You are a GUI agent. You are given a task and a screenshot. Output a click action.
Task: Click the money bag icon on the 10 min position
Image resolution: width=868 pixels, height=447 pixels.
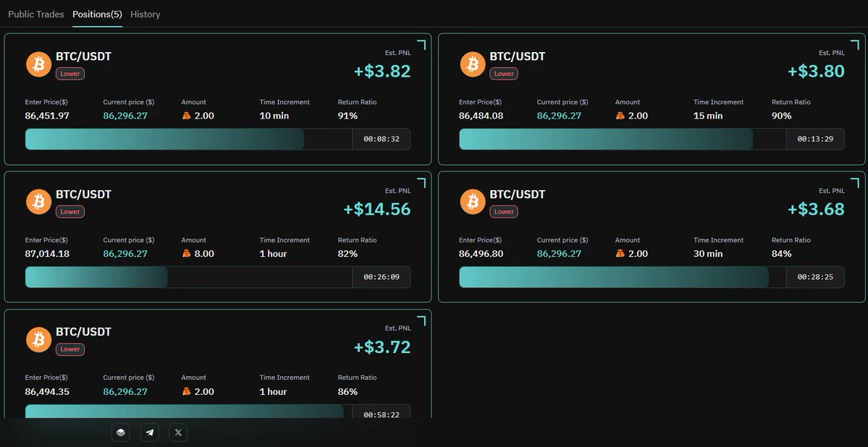click(x=186, y=116)
